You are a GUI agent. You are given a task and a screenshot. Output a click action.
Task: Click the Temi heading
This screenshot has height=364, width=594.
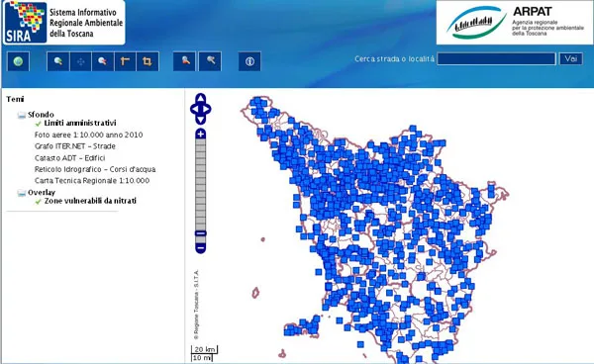coord(15,99)
